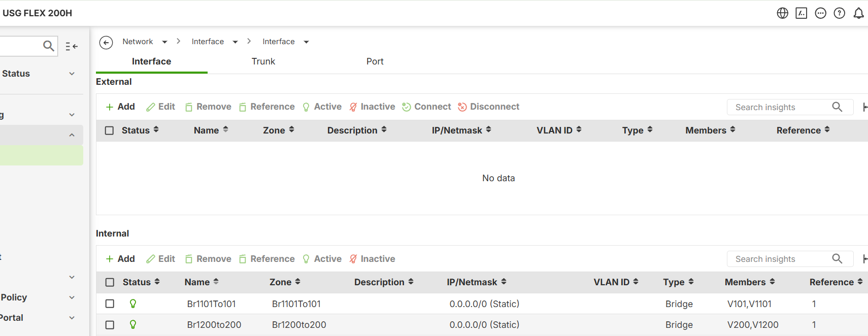The image size is (868, 336).
Task: Open the help question mark icon
Action: click(840, 13)
